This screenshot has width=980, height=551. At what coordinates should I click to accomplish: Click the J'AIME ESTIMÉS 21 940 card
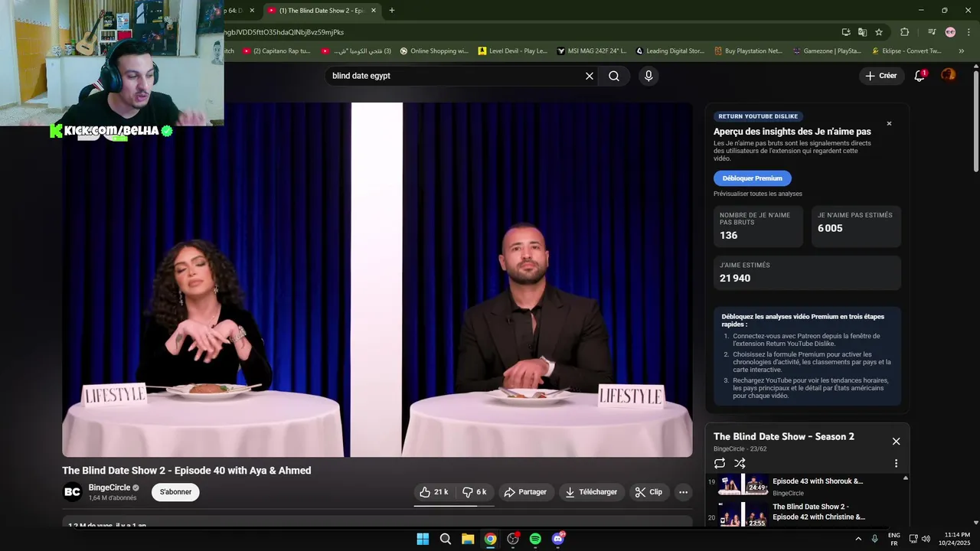point(807,272)
